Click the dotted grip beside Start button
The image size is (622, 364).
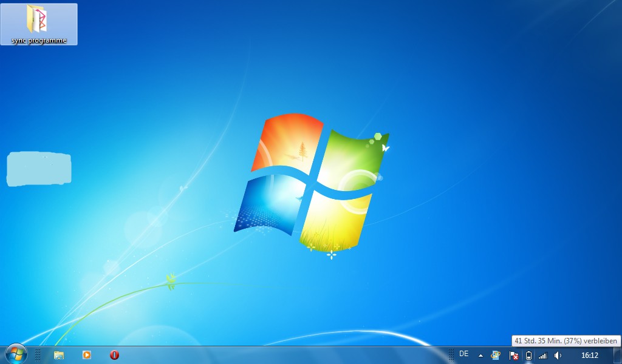[x=38, y=355]
